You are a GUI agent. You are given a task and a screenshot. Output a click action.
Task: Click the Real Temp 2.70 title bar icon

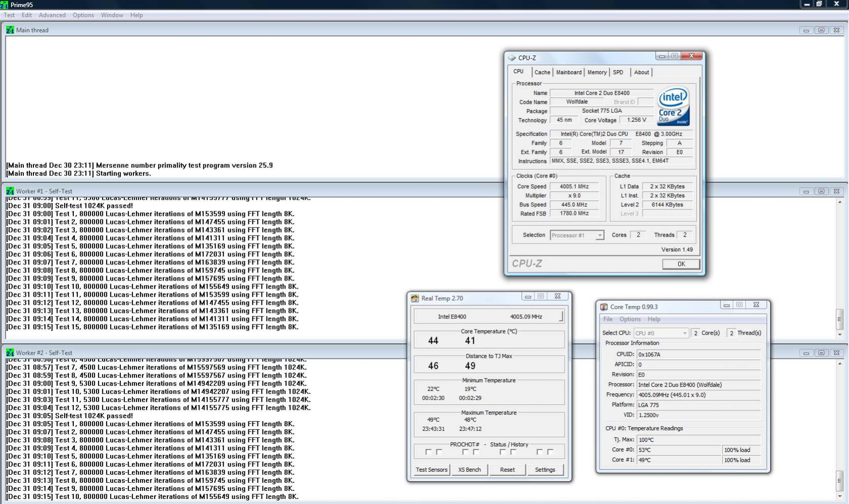tap(415, 298)
